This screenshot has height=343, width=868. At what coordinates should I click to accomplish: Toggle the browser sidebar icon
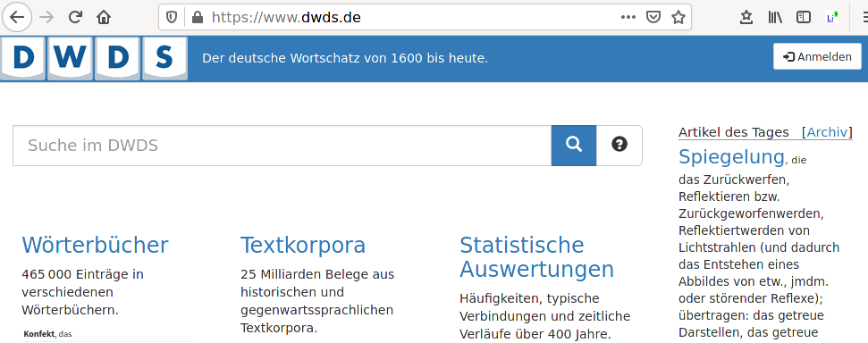pos(804,18)
